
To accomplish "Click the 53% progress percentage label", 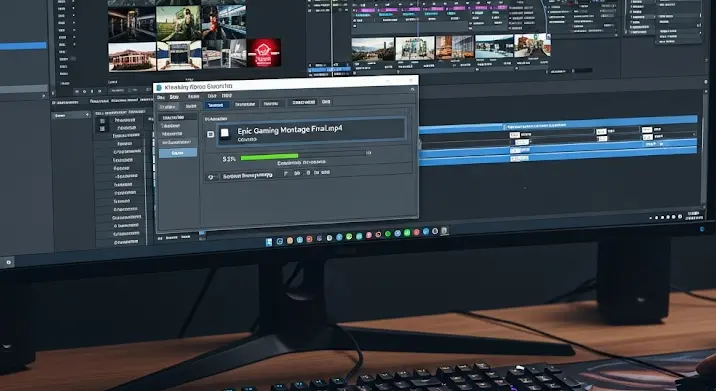I will (229, 159).
